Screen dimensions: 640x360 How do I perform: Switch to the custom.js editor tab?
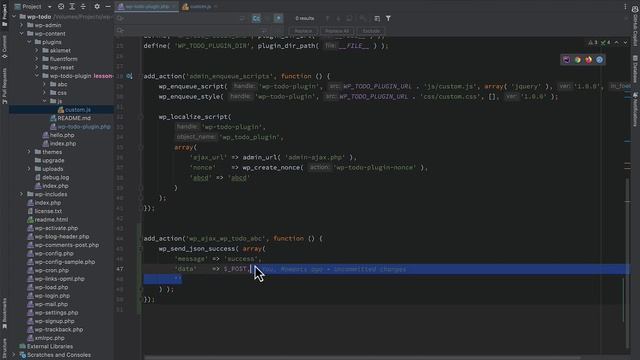click(200, 7)
